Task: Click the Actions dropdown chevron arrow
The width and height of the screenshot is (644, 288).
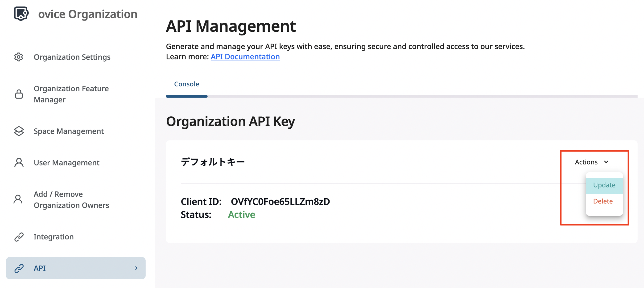Action: click(x=606, y=162)
